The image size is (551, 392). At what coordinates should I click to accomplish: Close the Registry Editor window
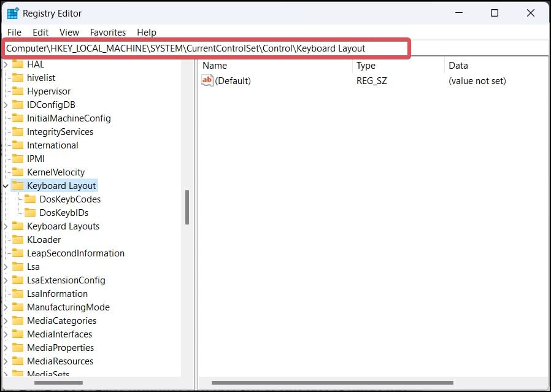pyautogui.click(x=531, y=13)
